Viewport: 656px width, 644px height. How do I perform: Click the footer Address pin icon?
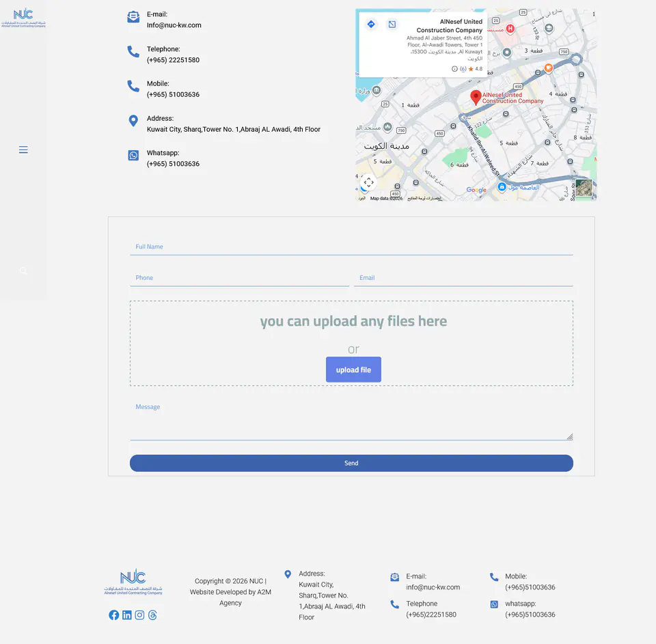[288, 574]
